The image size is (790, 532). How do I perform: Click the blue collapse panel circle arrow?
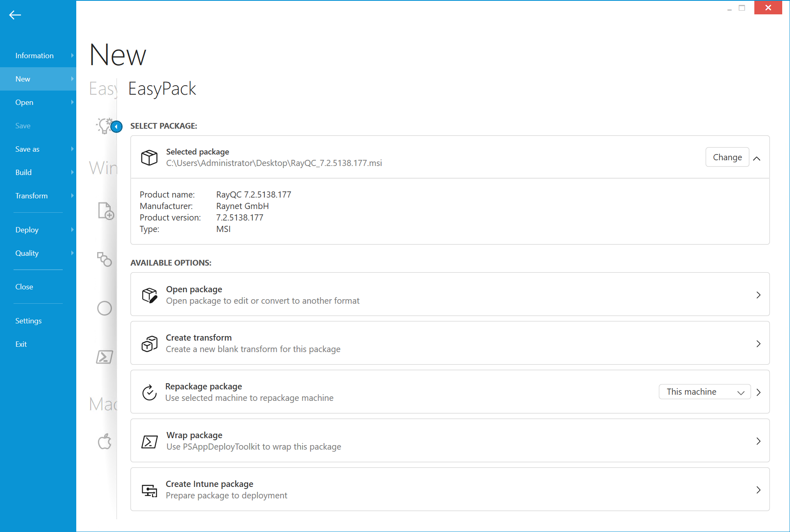coord(116,127)
